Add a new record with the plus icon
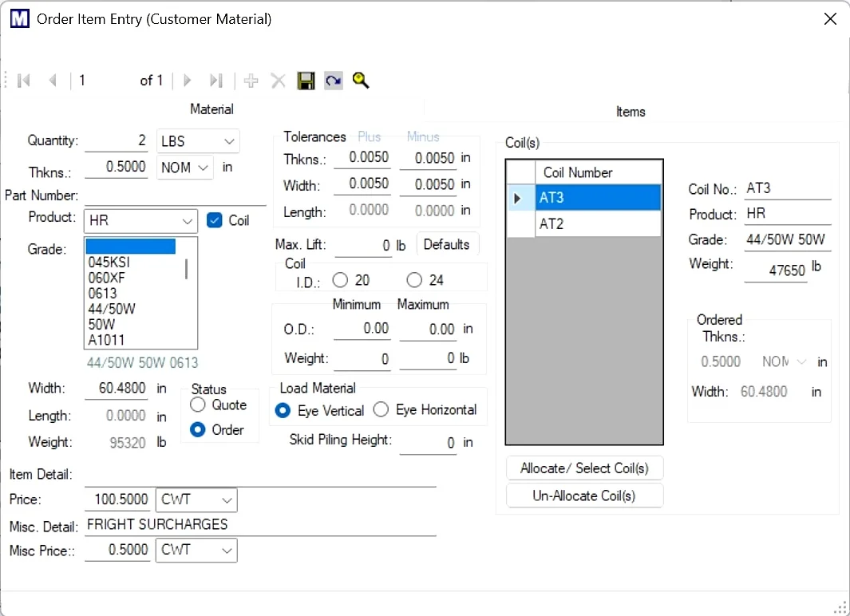This screenshot has width=850, height=616. click(x=251, y=80)
